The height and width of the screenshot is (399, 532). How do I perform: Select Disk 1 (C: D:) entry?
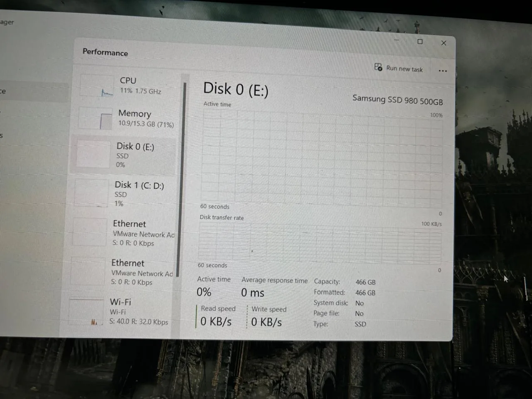point(123,194)
